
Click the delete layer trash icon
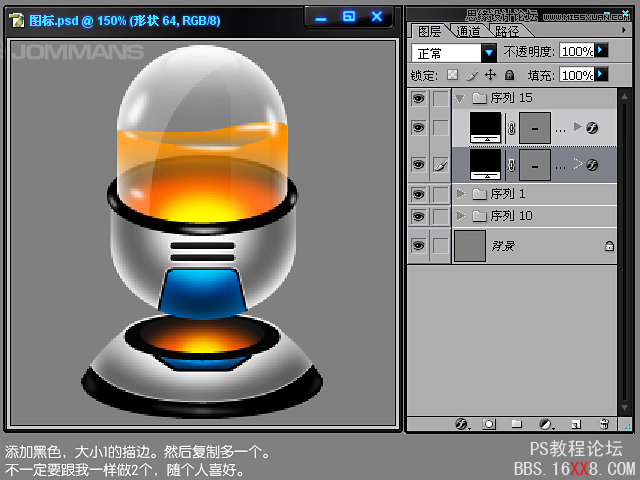coord(604,424)
